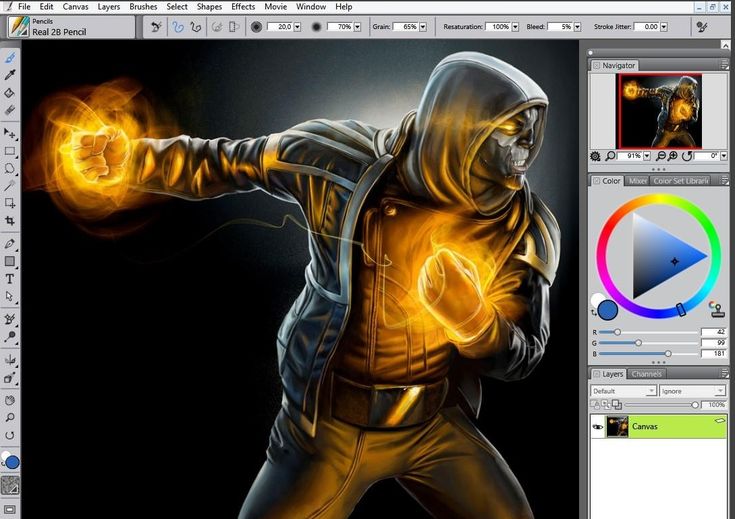Toggle Canvas layer visibility eye

pyautogui.click(x=597, y=427)
